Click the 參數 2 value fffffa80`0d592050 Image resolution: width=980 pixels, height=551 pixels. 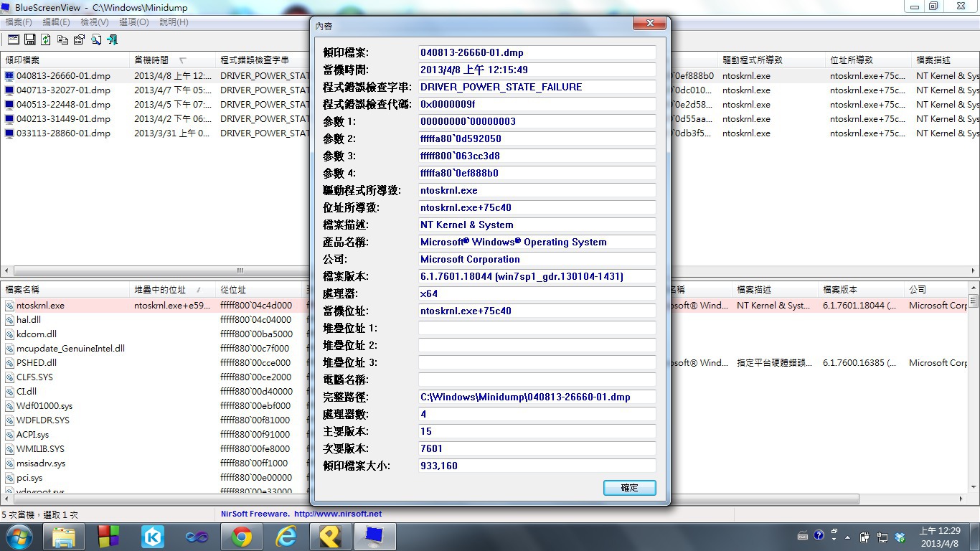pos(537,138)
